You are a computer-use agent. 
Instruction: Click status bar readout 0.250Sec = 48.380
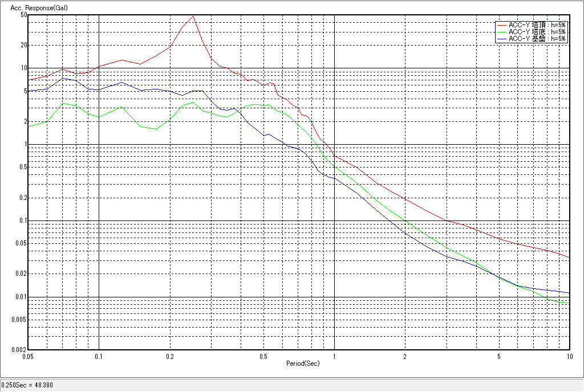coord(27,386)
